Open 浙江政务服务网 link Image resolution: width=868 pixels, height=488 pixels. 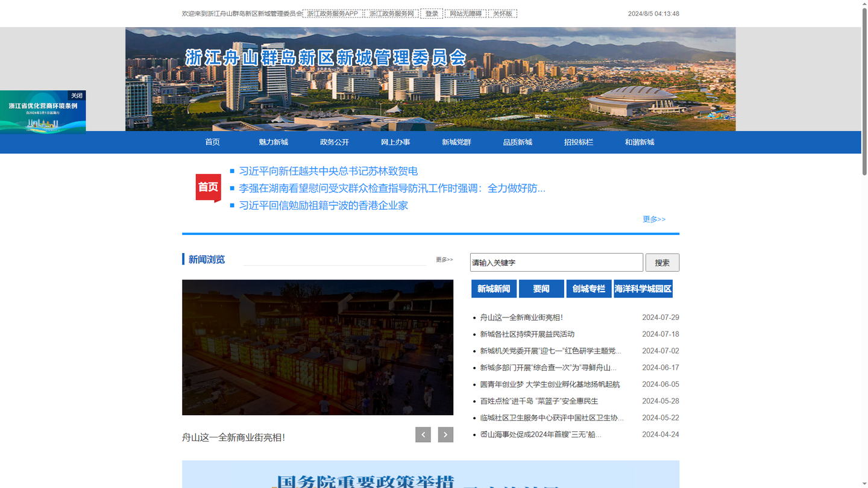click(x=392, y=13)
